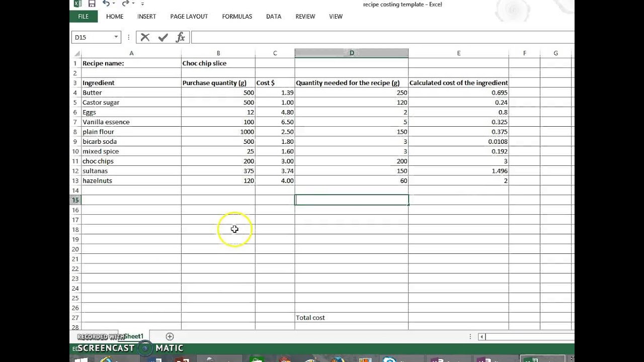Switch to the DATA ribbon tab
Image resolution: width=644 pixels, height=362 pixels.
tap(274, 17)
